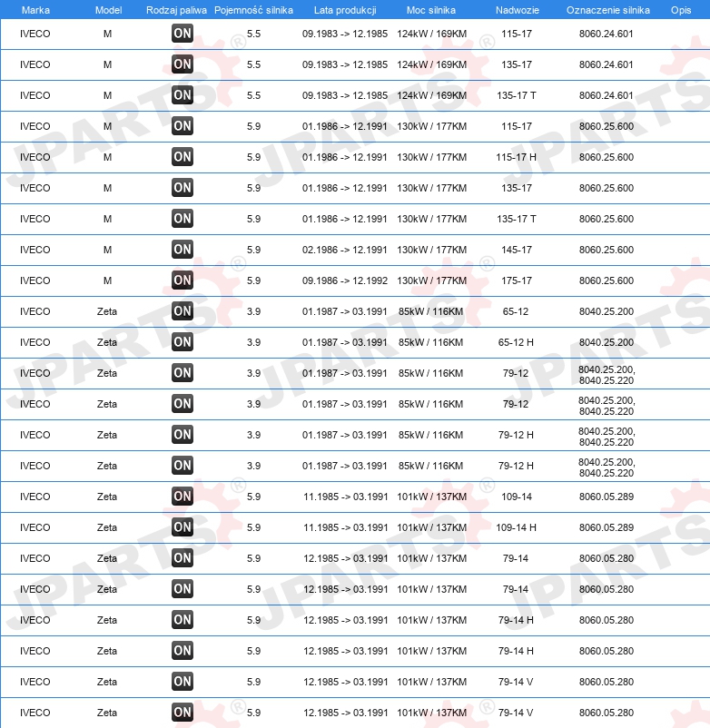The image size is (710, 728).
Task: Click the Lata produkcji column header
Action: pos(345,10)
